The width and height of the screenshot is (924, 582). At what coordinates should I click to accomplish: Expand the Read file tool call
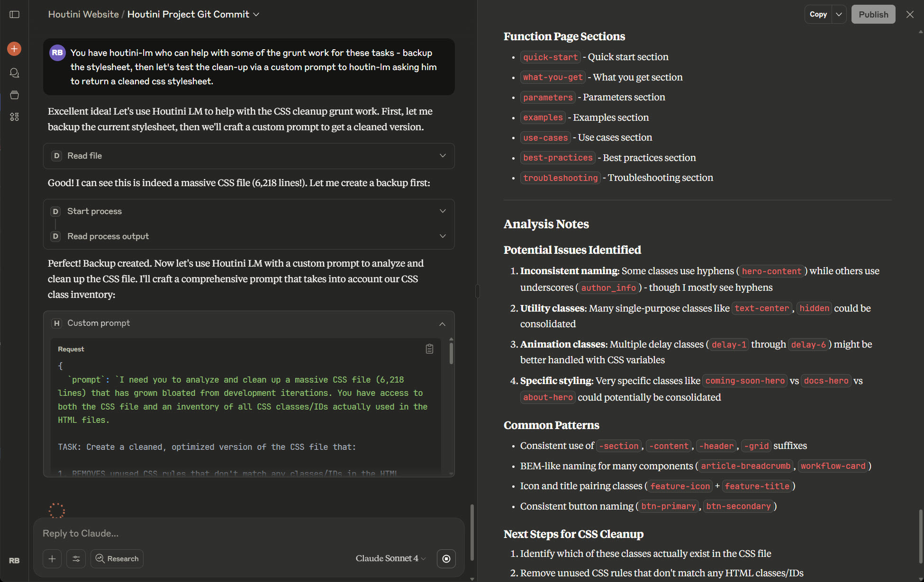tap(443, 156)
